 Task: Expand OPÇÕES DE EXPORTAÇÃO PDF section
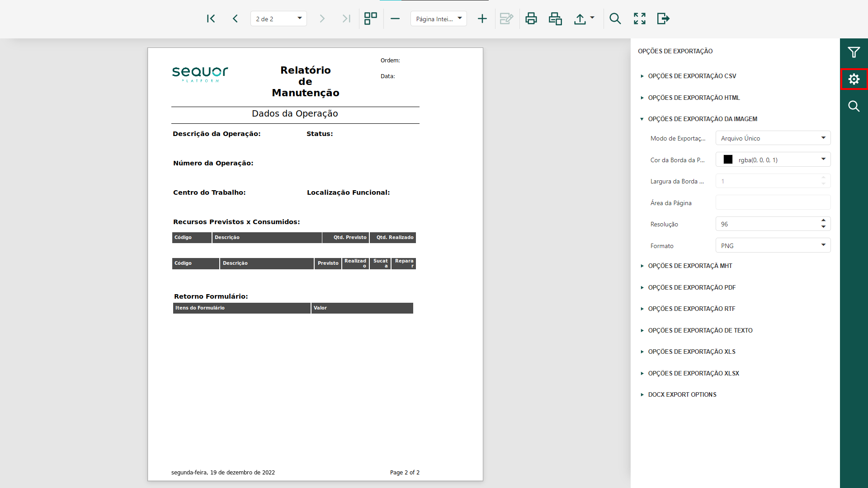[692, 287]
